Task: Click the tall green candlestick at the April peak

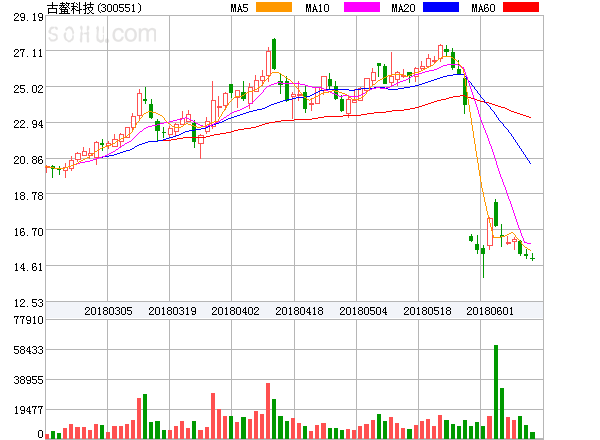Action: click(274, 54)
